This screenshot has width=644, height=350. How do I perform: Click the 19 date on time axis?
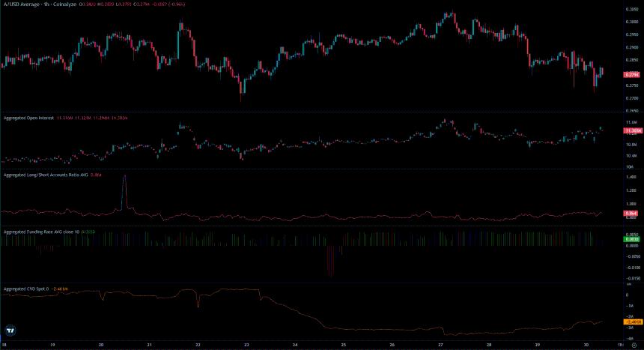coord(52,345)
